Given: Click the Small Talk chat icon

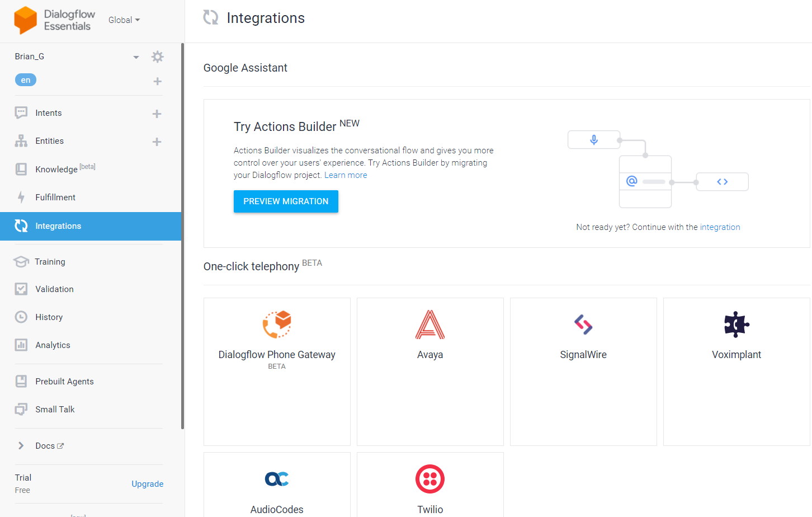Looking at the screenshot, I should (x=21, y=410).
